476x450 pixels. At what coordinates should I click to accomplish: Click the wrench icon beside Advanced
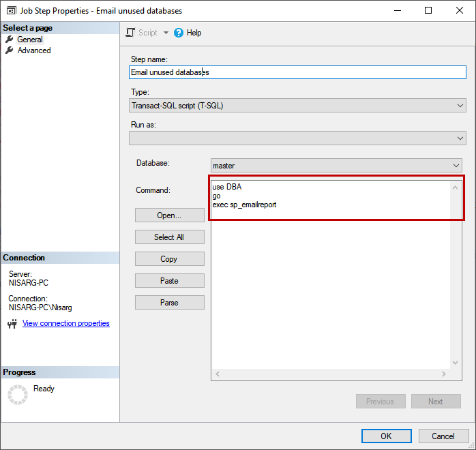10,50
